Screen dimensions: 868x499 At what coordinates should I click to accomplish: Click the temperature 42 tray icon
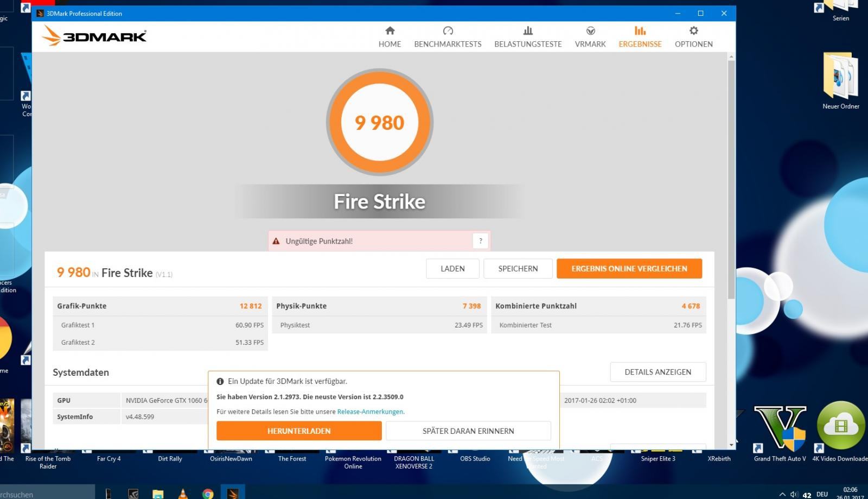(807, 495)
